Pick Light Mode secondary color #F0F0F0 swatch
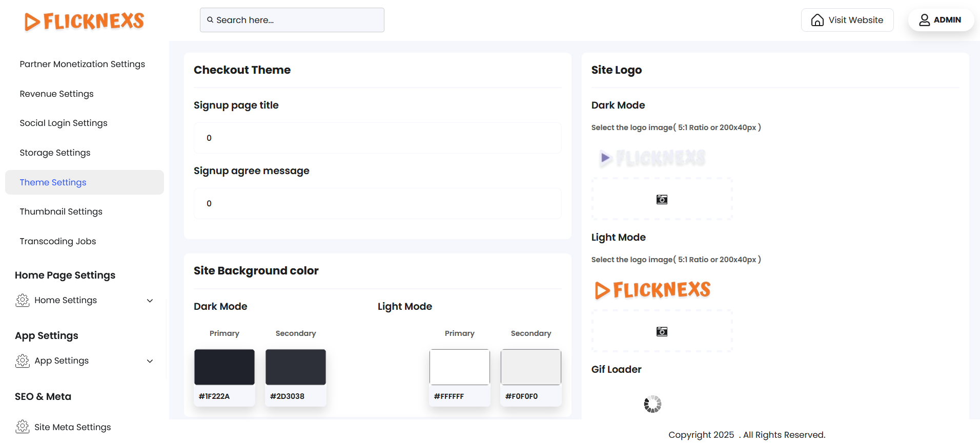This screenshot has width=980, height=446. [530, 367]
